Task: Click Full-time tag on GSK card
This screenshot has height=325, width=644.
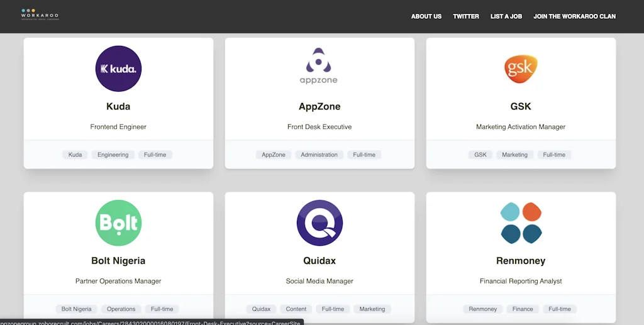Action: [554, 155]
